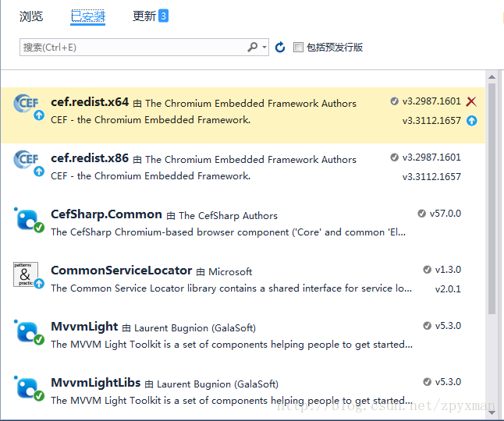Click the scrollbar up arrow

tap(492, 76)
